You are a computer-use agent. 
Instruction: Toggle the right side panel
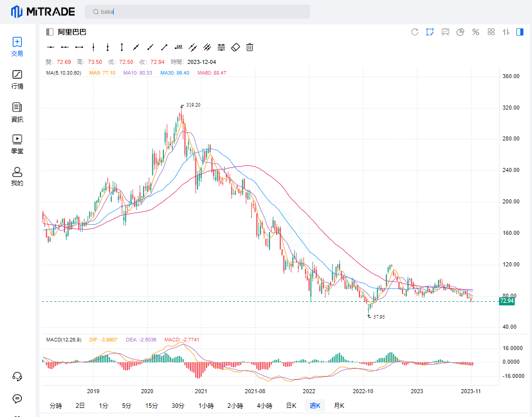point(519,32)
